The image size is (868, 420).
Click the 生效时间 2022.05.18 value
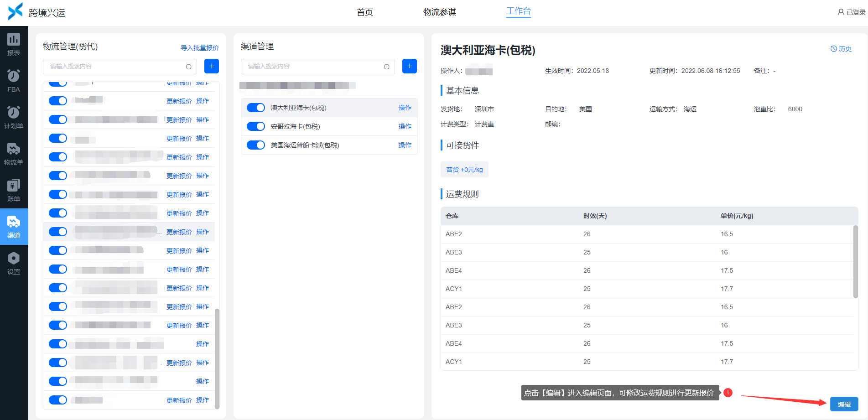coord(593,71)
